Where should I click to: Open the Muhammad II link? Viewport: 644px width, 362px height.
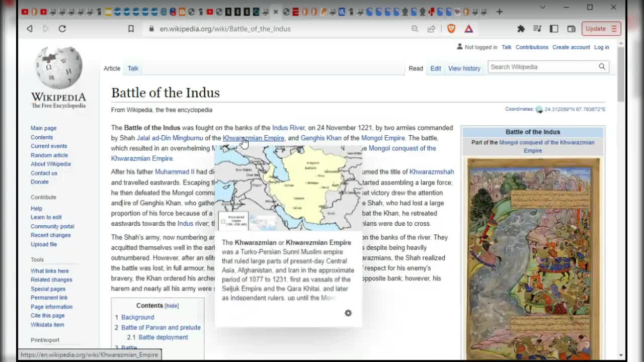175,172
